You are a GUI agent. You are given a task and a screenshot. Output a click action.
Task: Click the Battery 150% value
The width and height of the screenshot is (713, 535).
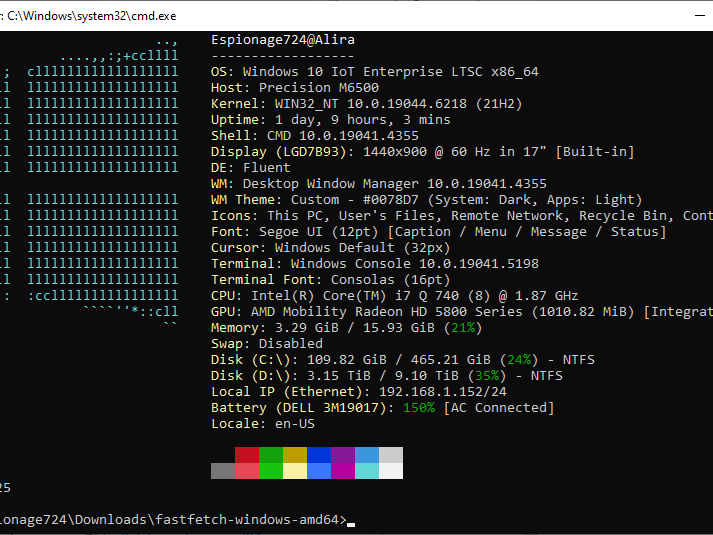point(418,407)
